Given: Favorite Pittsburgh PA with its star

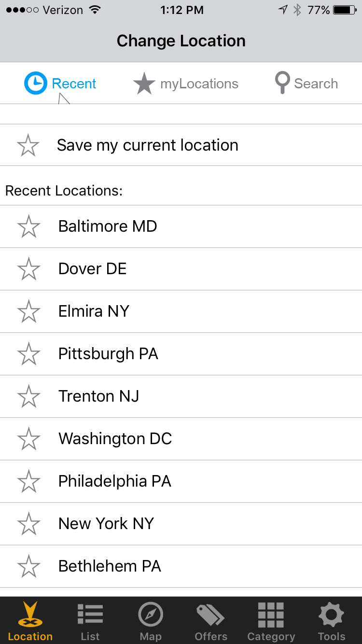Looking at the screenshot, I should [28, 354].
